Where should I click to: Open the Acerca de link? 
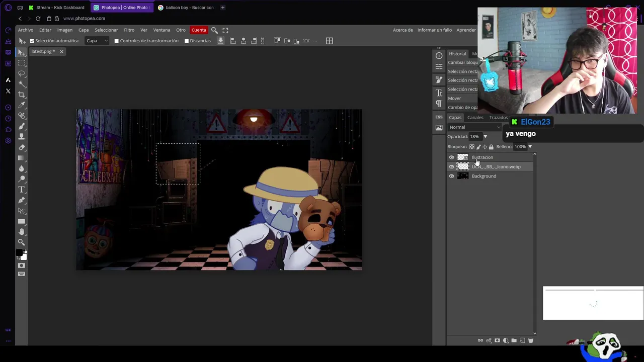[x=403, y=30]
